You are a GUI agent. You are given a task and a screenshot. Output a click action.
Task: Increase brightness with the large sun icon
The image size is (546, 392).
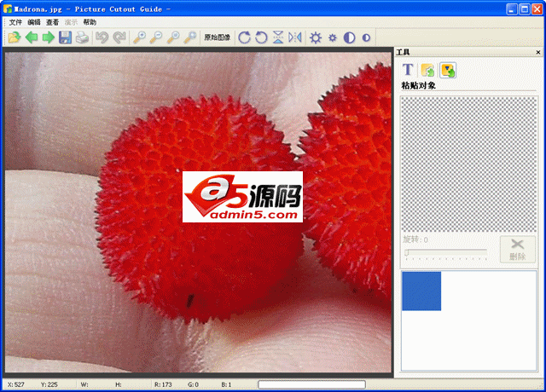(316, 37)
